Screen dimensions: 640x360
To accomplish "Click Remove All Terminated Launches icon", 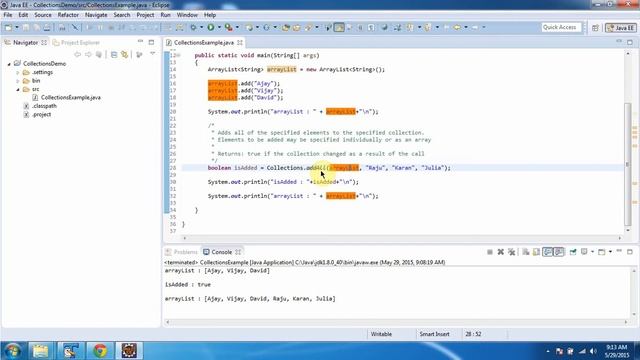I will click(511, 252).
